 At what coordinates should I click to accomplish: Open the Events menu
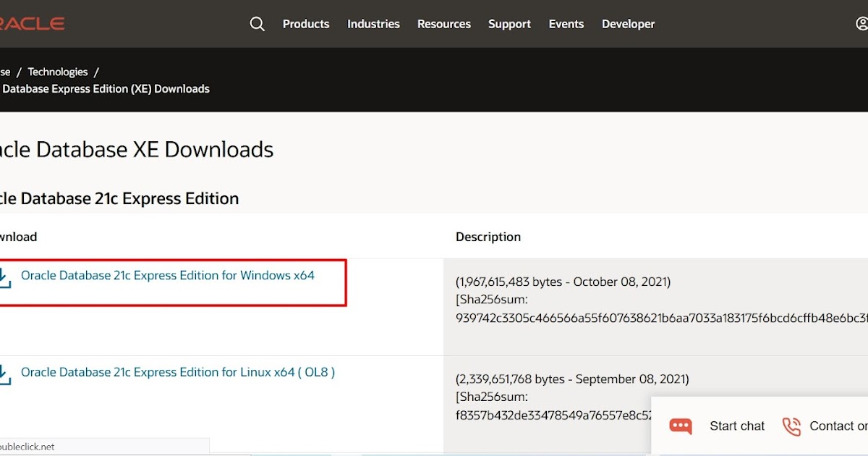566,23
